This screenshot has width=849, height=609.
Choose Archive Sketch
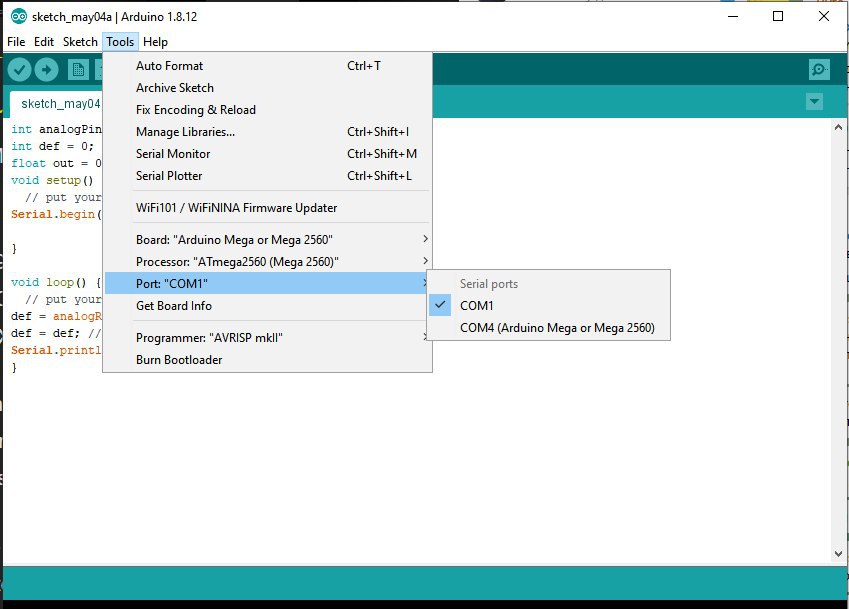pyautogui.click(x=268, y=88)
